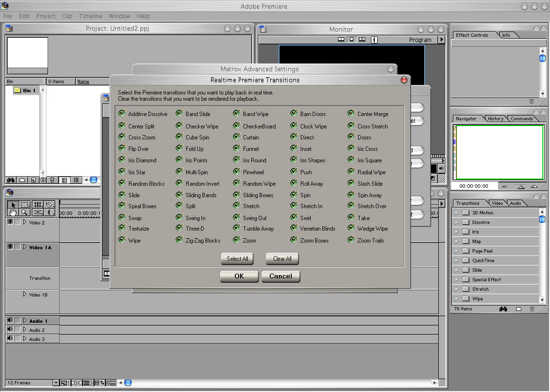Toggle Shift Tracks option in Timeline
Screen dimensions: 550x392
tap(99, 383)
